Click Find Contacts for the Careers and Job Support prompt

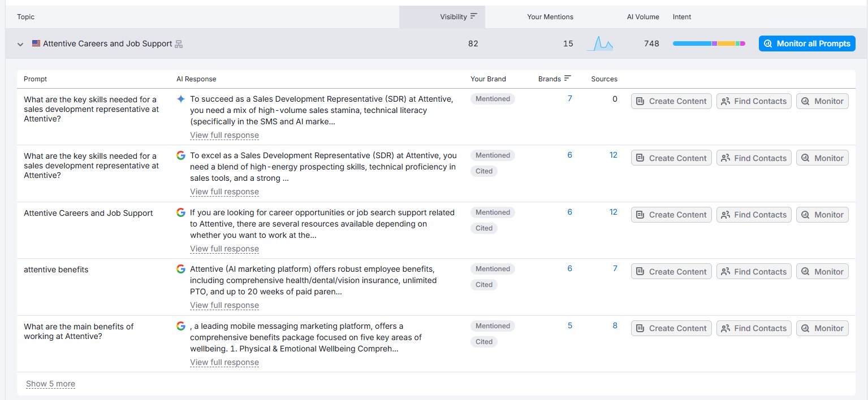tap(754, 215)
